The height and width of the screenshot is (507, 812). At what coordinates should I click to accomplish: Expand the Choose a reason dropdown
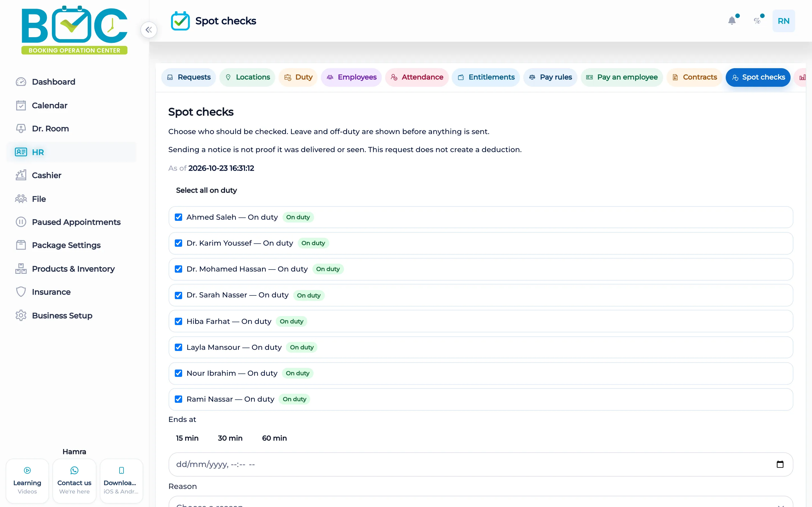pos(480,502)
